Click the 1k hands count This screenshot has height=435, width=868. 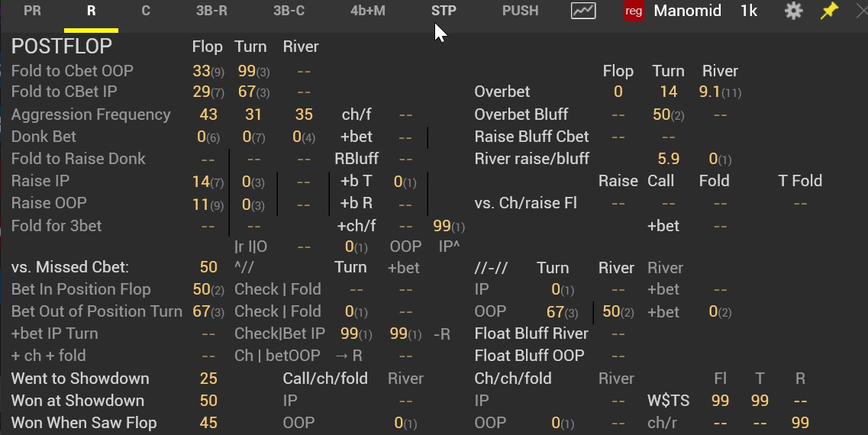click(749, 11)
